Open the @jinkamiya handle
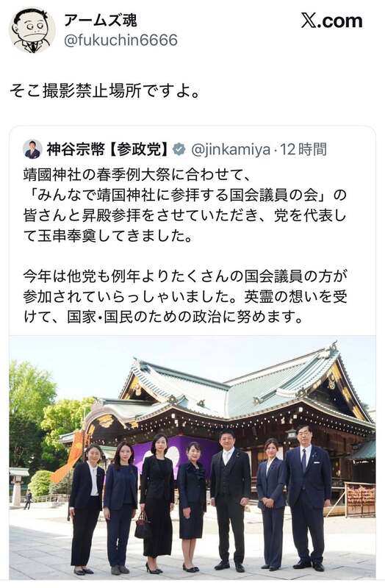Image resolution: width=385 pixels, height=588 pixels. (231, 150)
